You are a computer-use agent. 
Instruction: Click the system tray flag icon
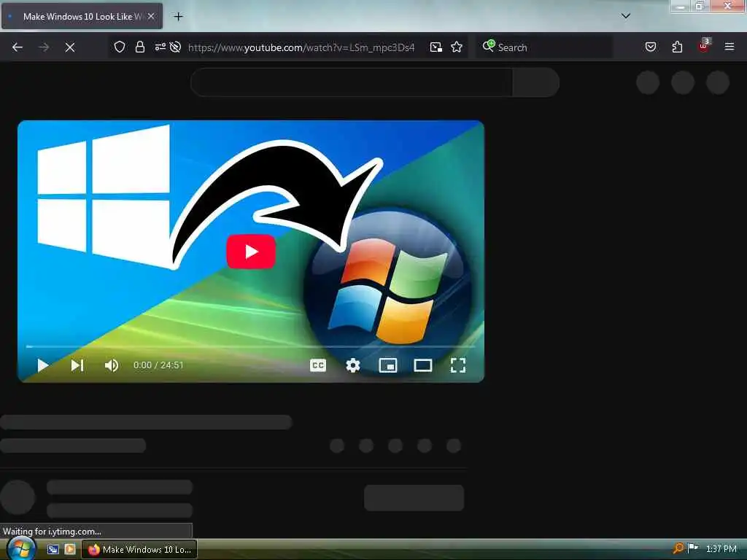click(693, 548)
